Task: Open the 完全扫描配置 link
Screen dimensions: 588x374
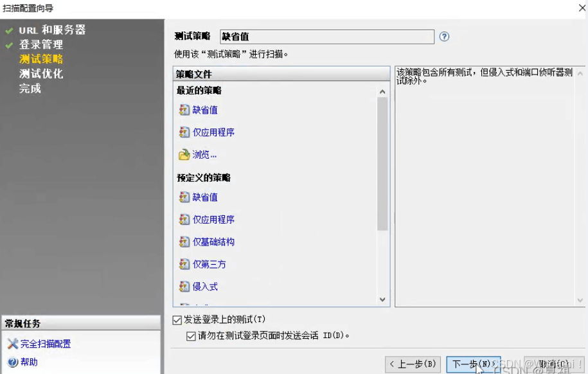Action: click(x=46, y=344)
